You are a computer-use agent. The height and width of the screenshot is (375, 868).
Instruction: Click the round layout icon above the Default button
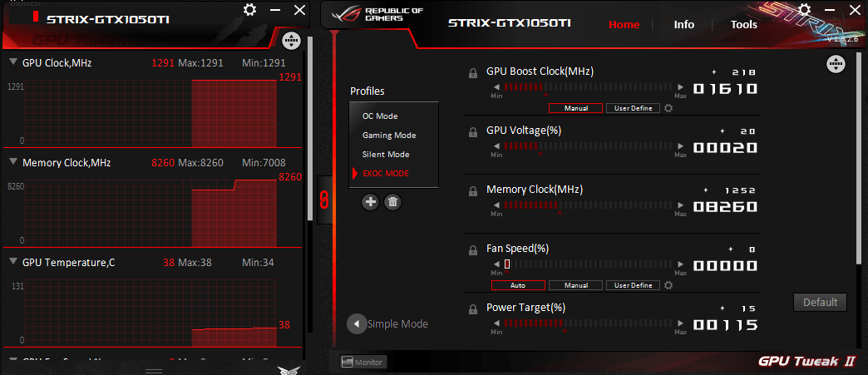836,64
